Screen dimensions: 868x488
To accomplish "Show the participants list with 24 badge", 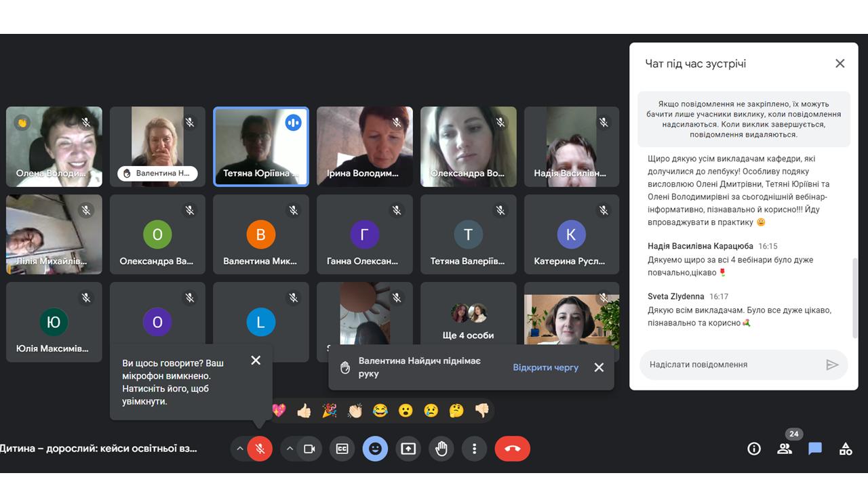I will (785, 449).
